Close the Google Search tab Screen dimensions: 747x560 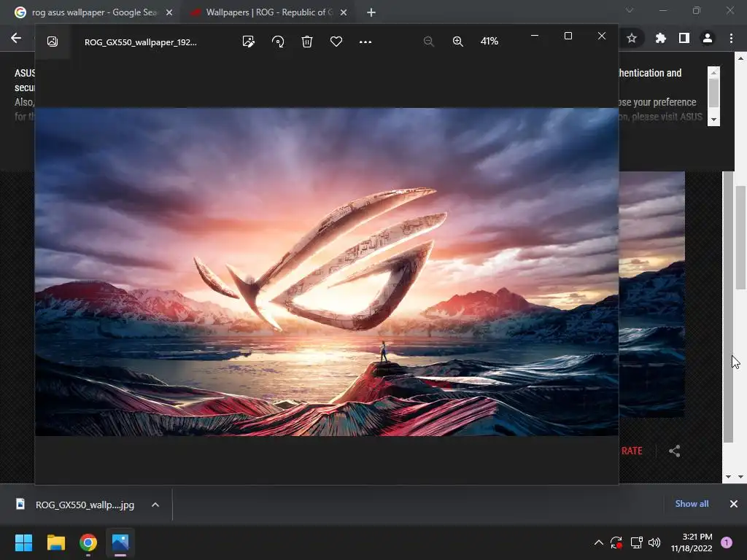tap(169, 12)
